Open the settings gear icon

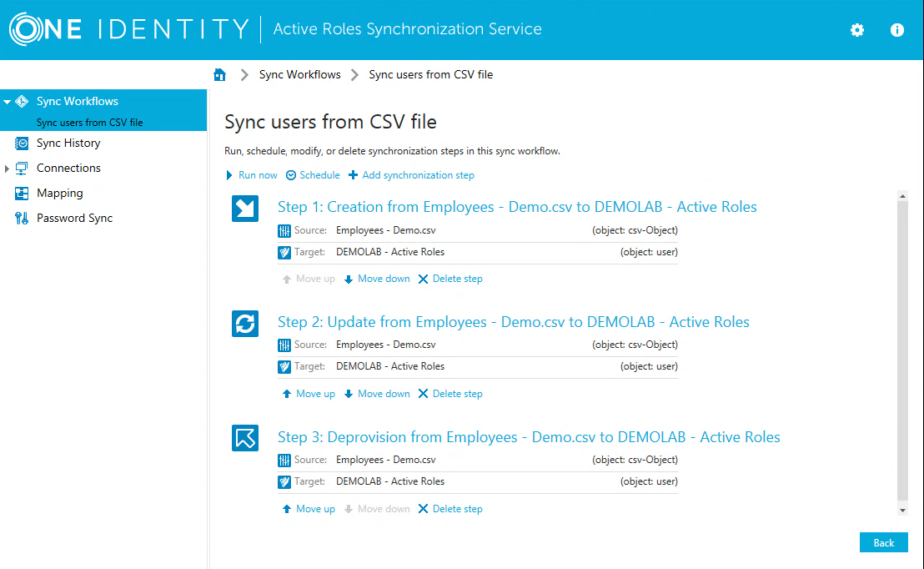pyautogui.click(x=857, y=30)
